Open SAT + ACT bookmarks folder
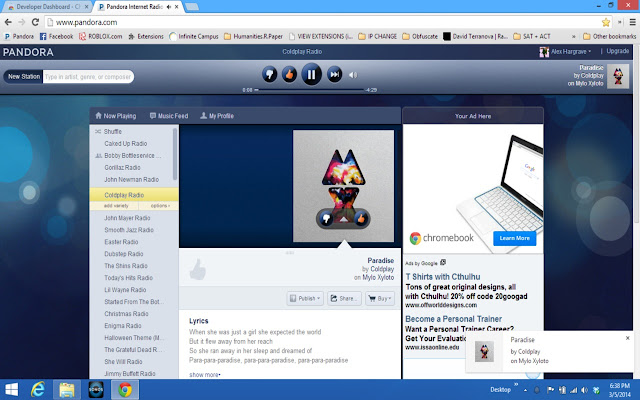640x400 pixels. coord(532,36)
